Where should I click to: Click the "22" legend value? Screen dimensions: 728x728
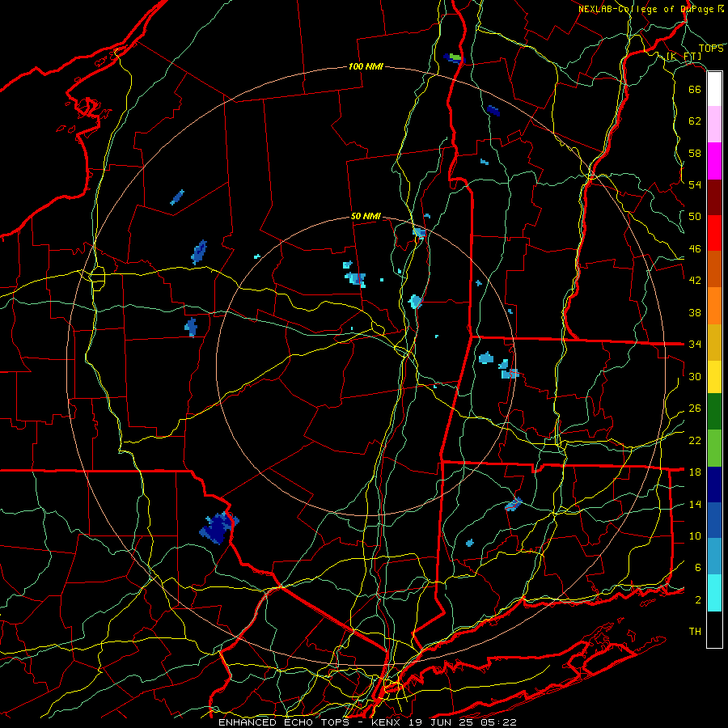[695, 440]
